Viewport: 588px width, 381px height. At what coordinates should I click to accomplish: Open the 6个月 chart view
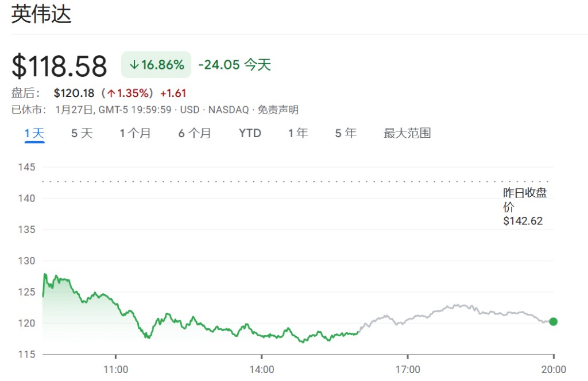click(194, 134)
